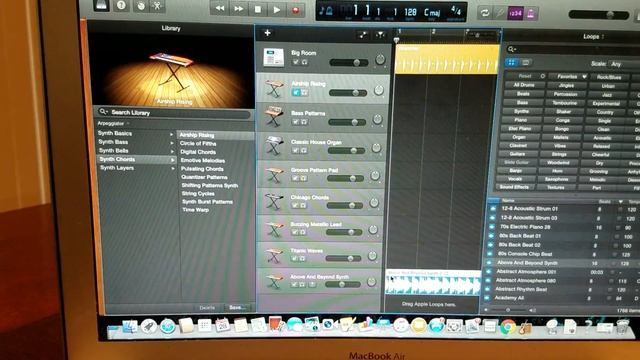The image size is (640, 360).
Task: Click the note and metronome display mode icon
Action: (x=326, y=11)
